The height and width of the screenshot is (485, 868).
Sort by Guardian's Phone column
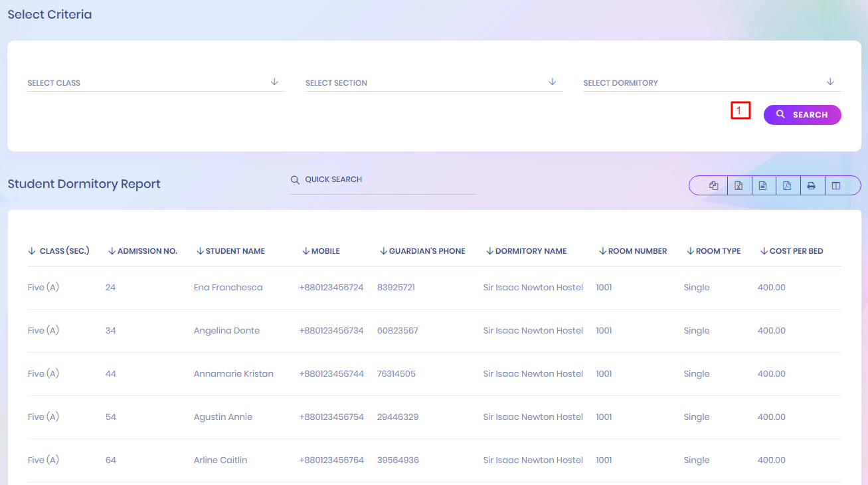tap(426, 251)
